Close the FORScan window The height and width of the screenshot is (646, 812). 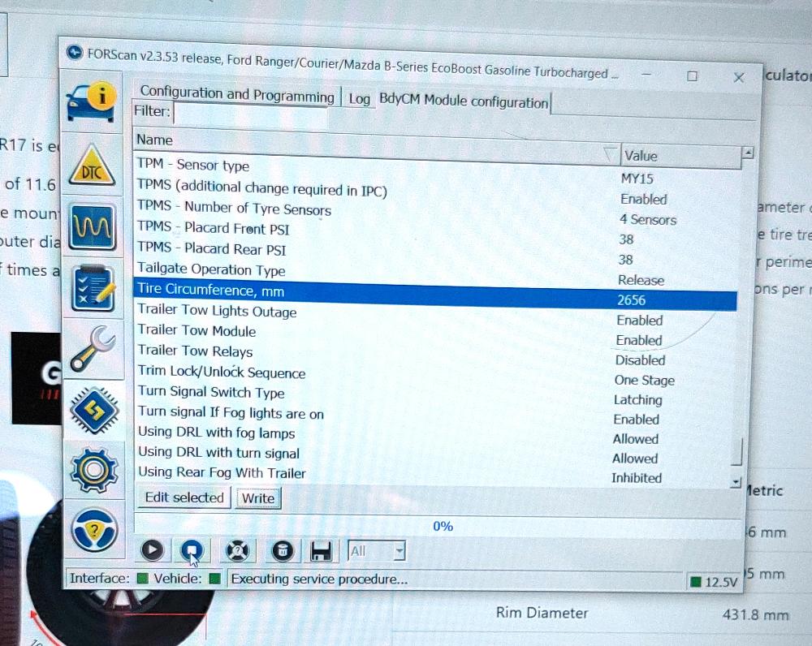point(739,78)
